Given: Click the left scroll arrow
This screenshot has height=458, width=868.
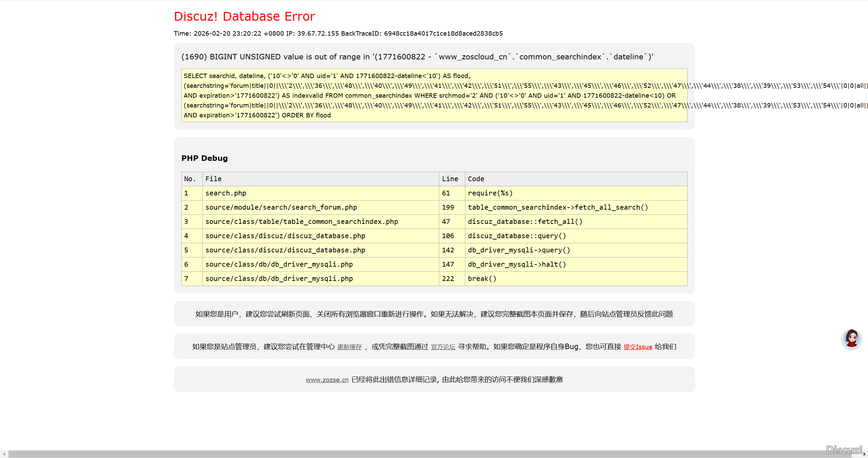Looking at the screenshot, I should click(x=4, y=454).
